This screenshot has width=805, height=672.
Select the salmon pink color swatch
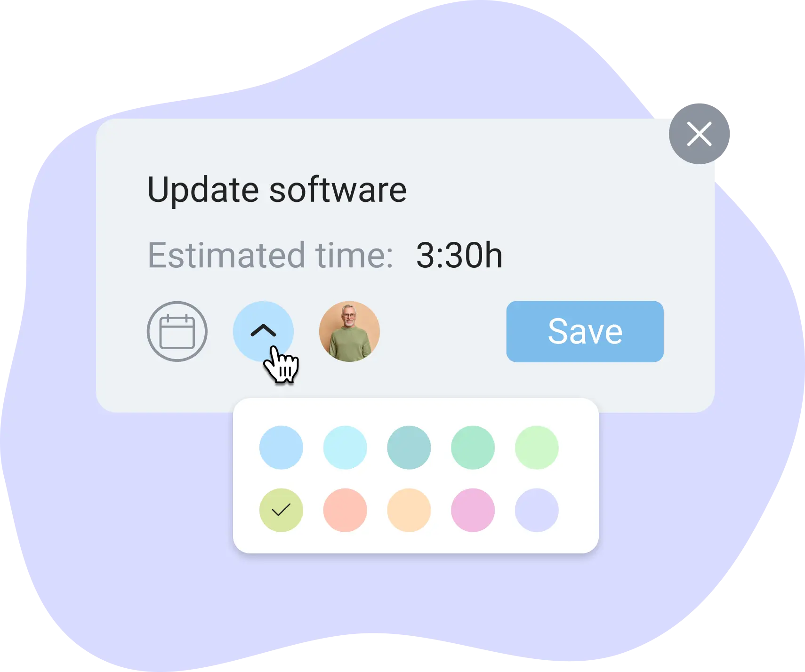click(345, 510)
